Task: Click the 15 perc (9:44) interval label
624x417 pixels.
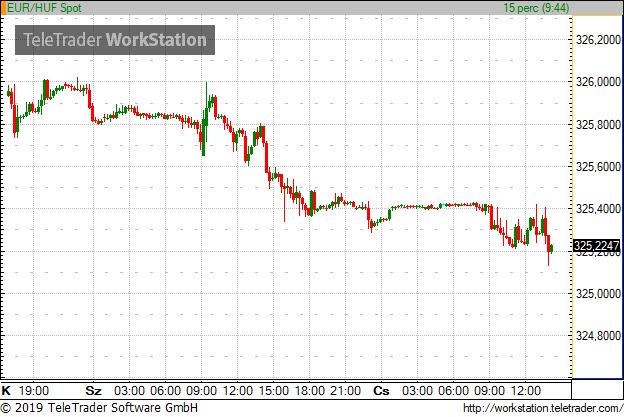Action: pyautogui.click(x=536, y=8)
